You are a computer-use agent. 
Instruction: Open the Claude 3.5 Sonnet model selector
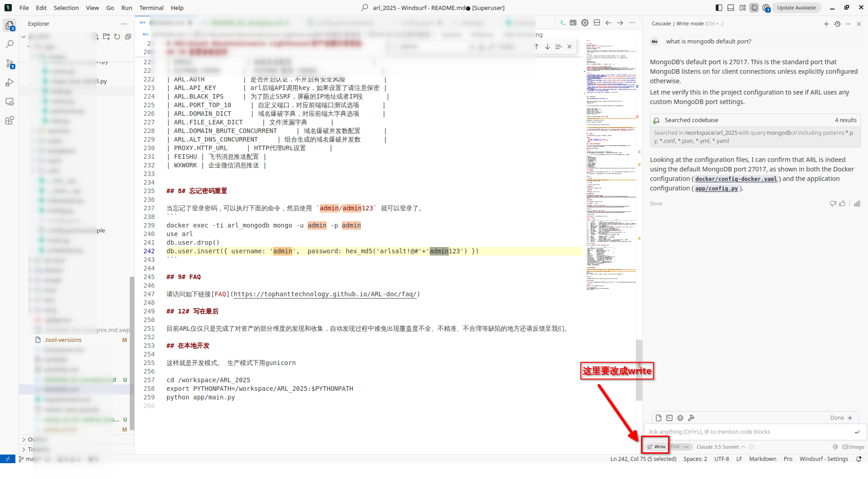coord(721,447)
